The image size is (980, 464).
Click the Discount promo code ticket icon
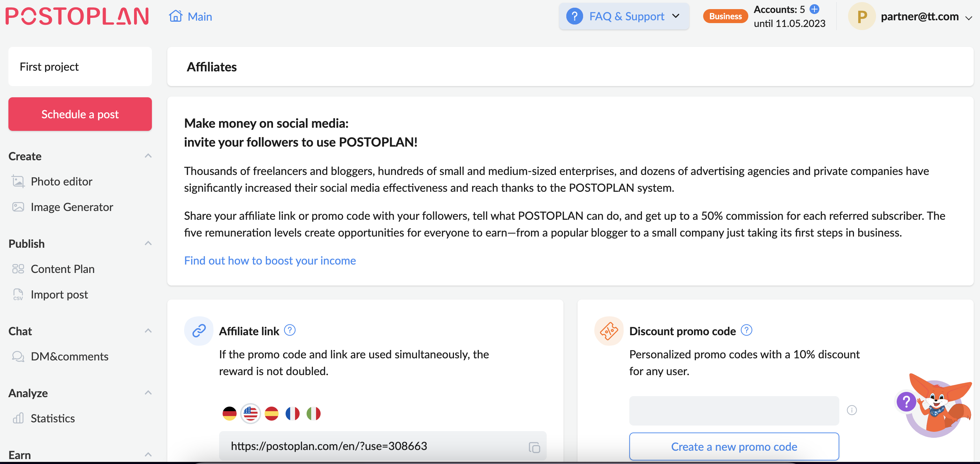pos(609,331)
